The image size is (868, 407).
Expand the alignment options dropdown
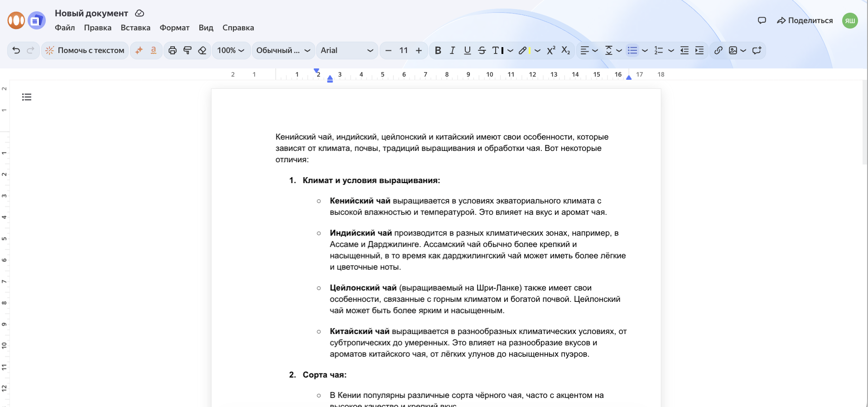(x=595, y=50)
